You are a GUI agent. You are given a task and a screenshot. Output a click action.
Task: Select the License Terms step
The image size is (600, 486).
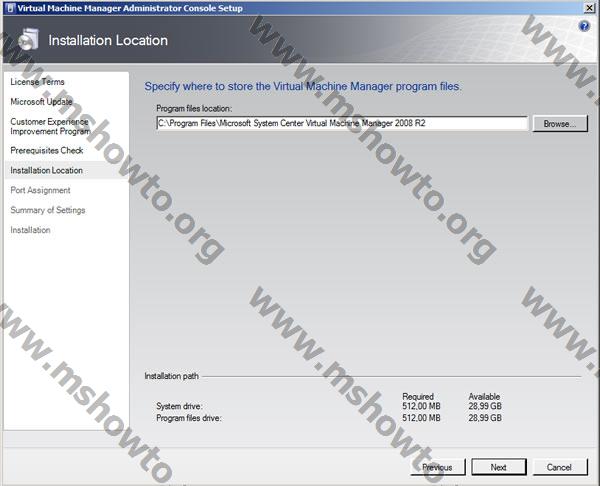pos(38,82)
